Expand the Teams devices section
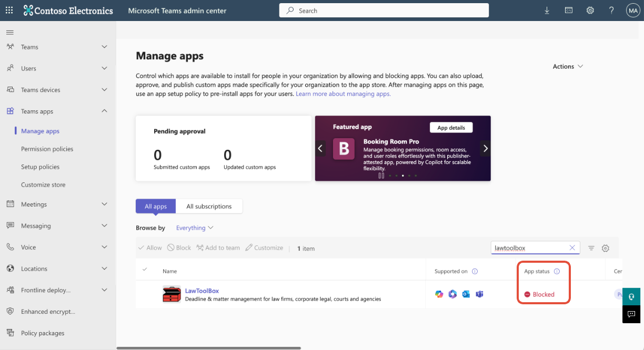The image size is (644, 350). [104, 90]
